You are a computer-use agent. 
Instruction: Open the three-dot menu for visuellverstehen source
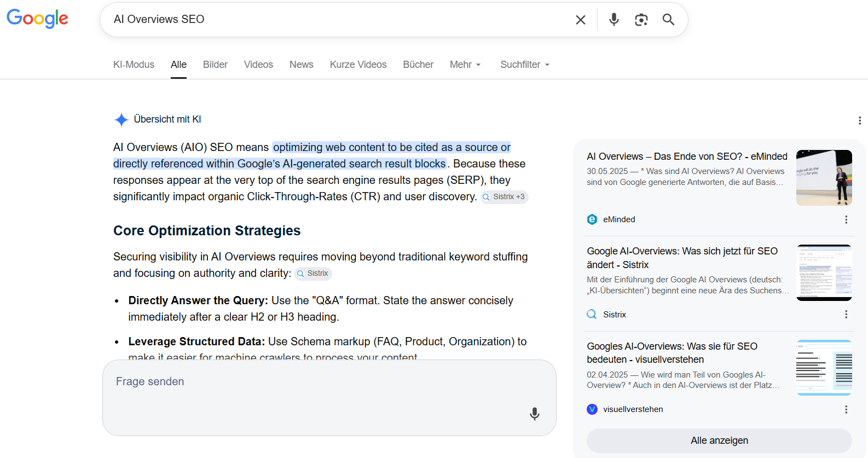point(846,409)
